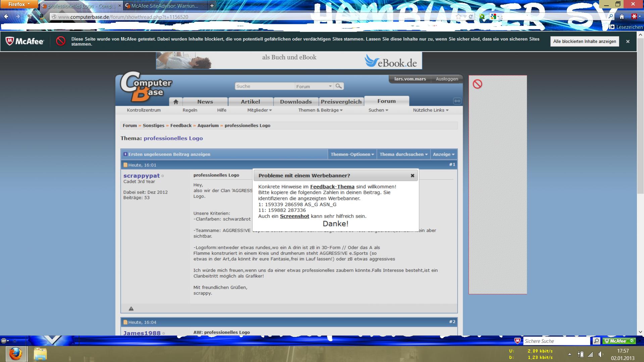Click the McAfee logo in the warning bar

click(x=25, y=41)
